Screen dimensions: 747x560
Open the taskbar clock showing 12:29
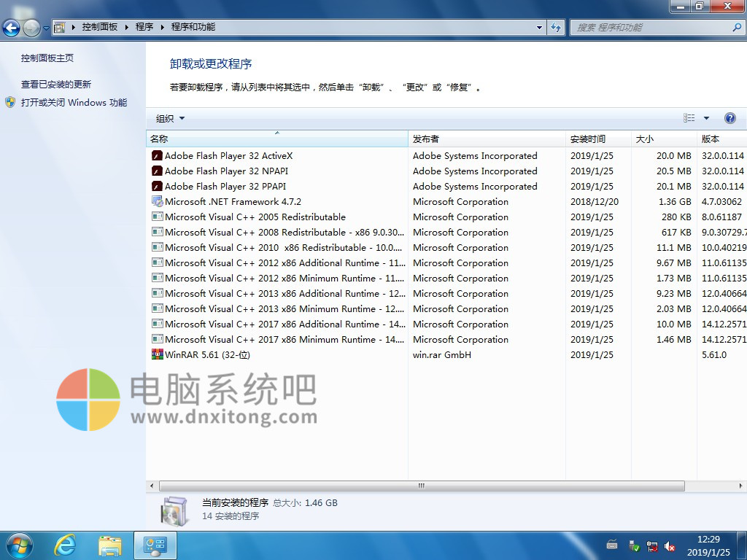pyautogui.click(x=708, y=545)
